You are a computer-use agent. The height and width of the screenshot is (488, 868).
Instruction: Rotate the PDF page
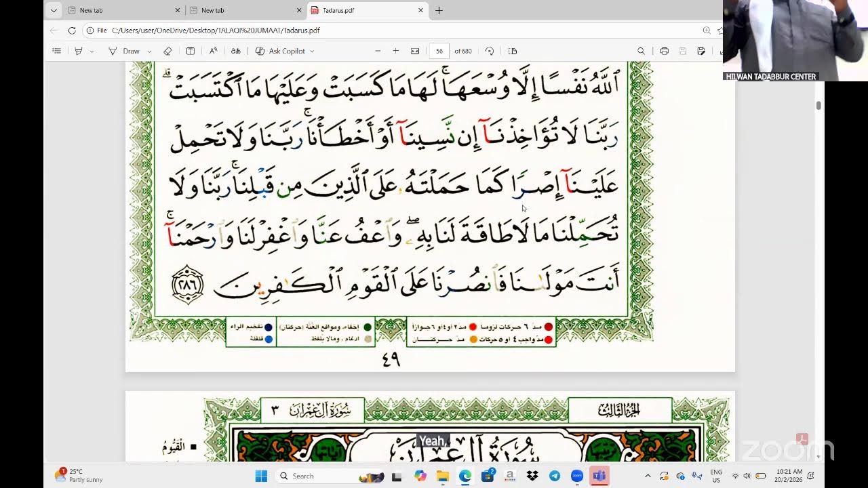490,51
